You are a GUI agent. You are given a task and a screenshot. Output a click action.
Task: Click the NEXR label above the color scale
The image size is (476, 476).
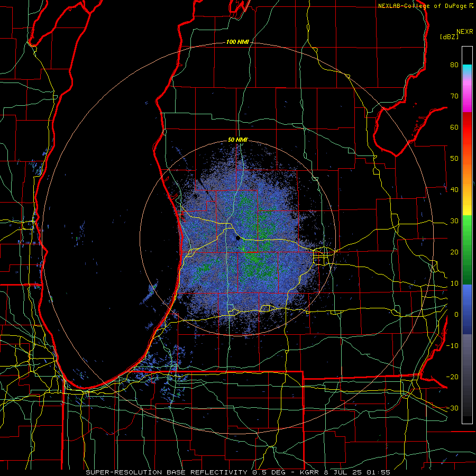pos(464,32)
